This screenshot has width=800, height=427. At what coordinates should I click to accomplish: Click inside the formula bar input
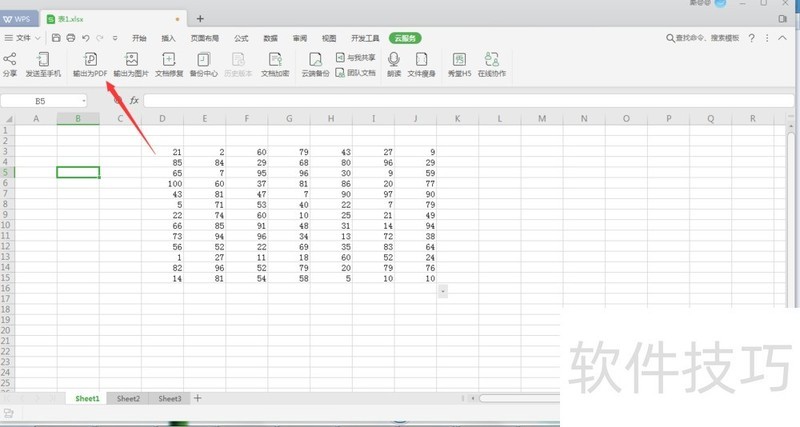coord(468,101)
